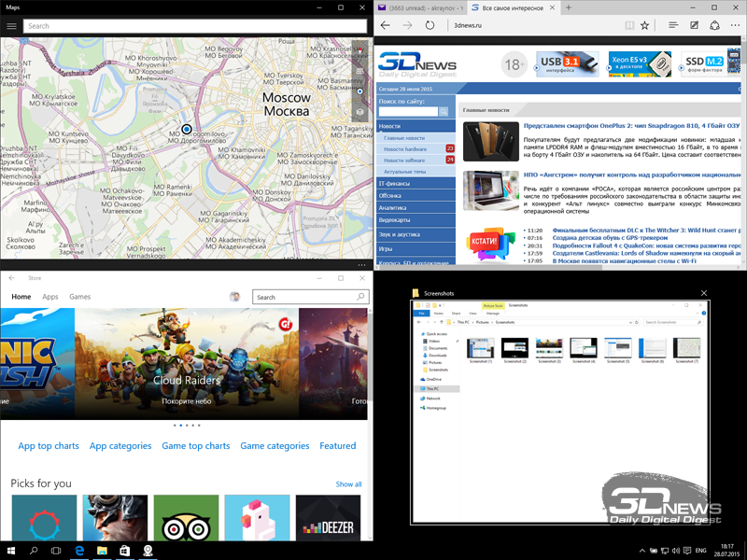The image size is (747, 560).
Task: Click the compass north control in Maps
Action: (x=360, y=49)
